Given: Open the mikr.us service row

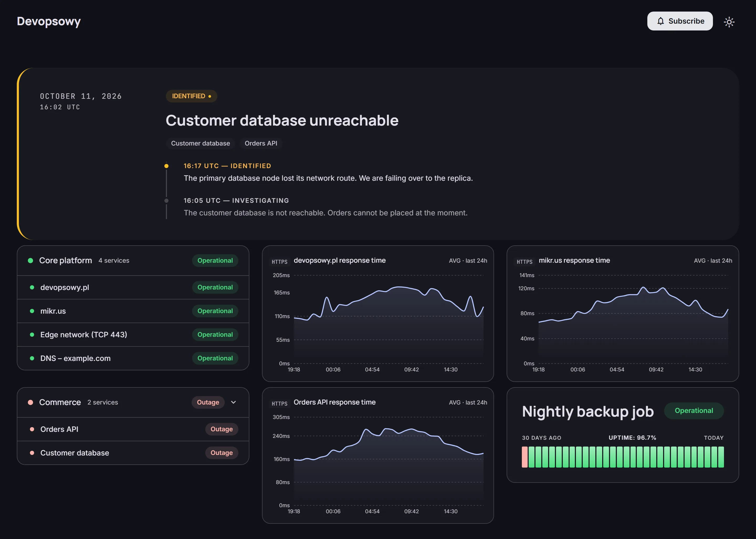Looking at the screenshot, I should tap(133, 311).
